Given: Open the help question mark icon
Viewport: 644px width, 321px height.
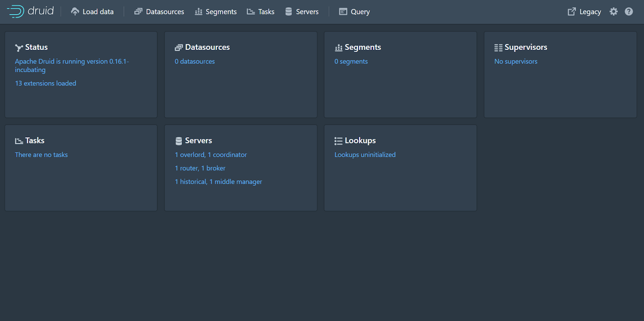Looking at the screenshot, I should click(x=629, y=12).
